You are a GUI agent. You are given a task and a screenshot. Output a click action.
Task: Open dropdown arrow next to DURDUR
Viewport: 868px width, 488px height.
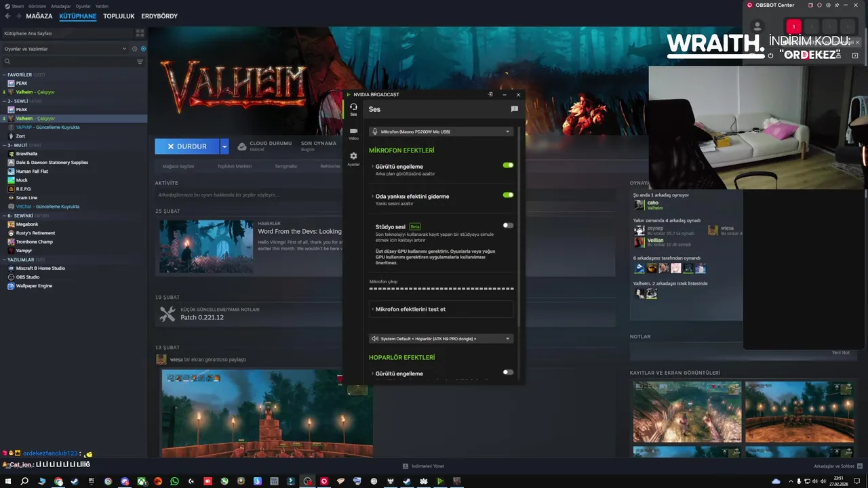(224, 146)
